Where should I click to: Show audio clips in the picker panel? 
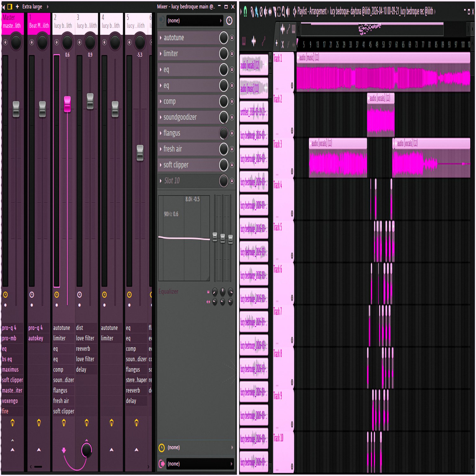tap(254, 41)
